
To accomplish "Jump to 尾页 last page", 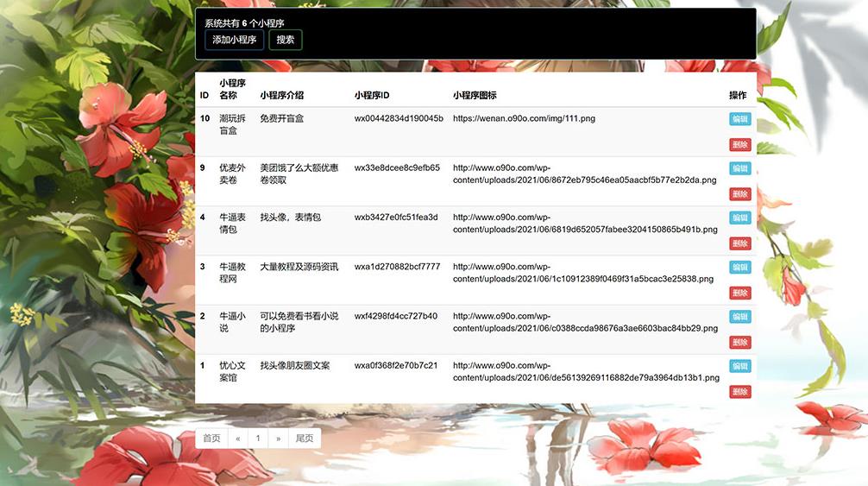I will tap(305, 438).
